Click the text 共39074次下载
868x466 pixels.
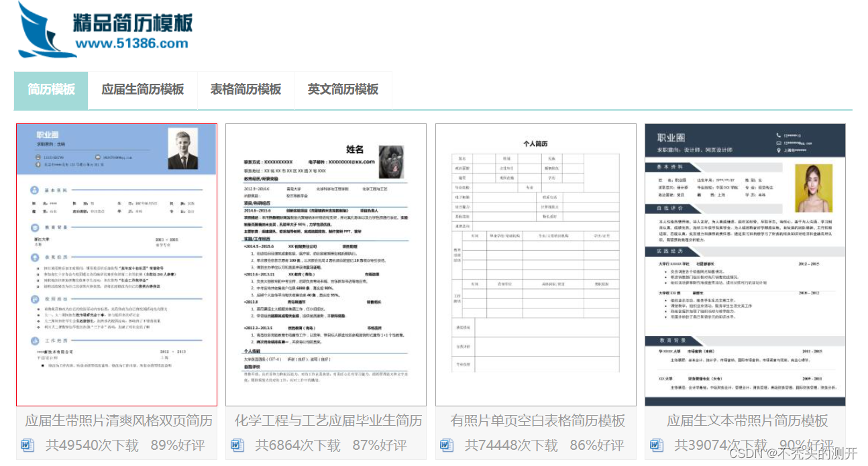(x=720, y=445)
